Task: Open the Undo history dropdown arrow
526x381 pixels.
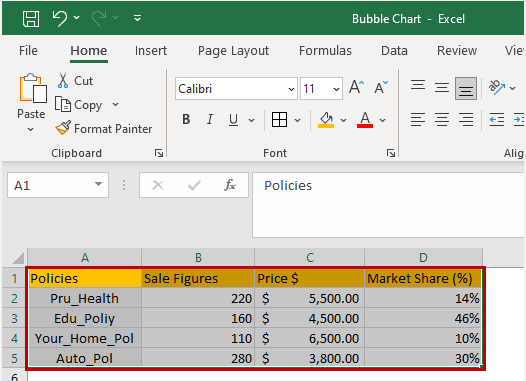Action: pyautogui.click(x=77, y=17)
